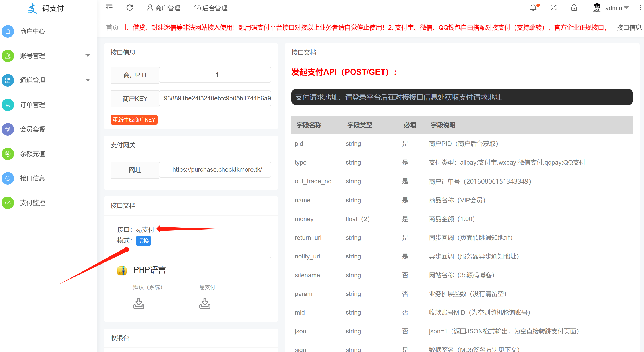
Task: Click the 接口信息 info icon
Action: tap(8, 178)
